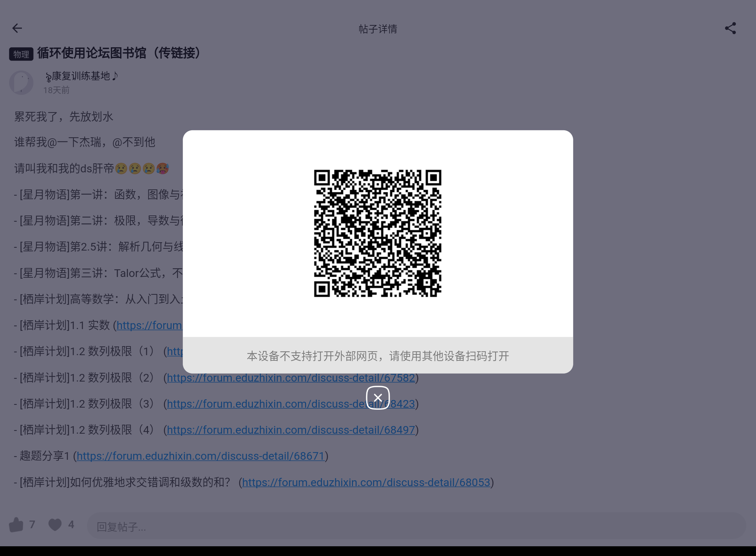Click the heart favorite icon
This screenshot has width=756, height=556.
[55, 525]
